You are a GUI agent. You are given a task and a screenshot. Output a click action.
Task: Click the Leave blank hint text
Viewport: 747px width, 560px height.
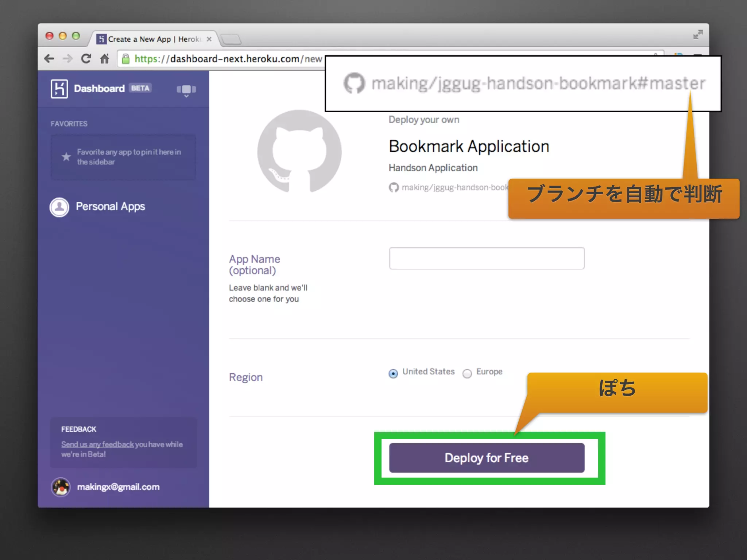268,293
